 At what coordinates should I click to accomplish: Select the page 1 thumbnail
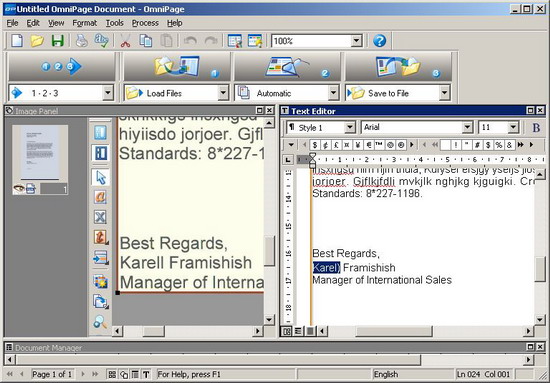click(x=40, y=160)
